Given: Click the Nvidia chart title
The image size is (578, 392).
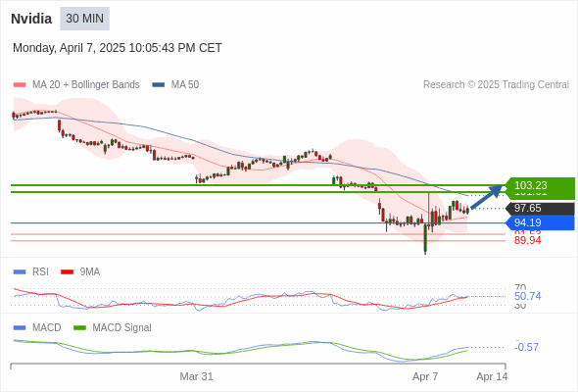Looking at the screenshot, I should tap(31, 19).
